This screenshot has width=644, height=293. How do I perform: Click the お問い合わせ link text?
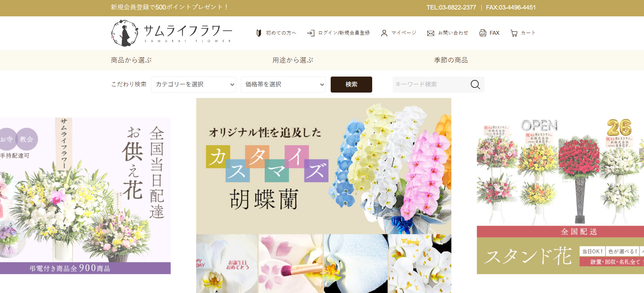click(x=453, y=33)
